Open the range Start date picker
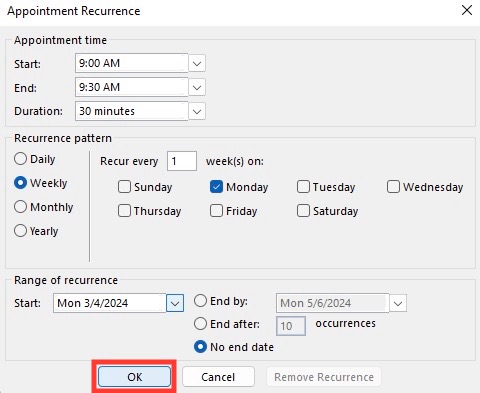Image resolution: width=480 pixels, height=393 pixels. (175, 303)
